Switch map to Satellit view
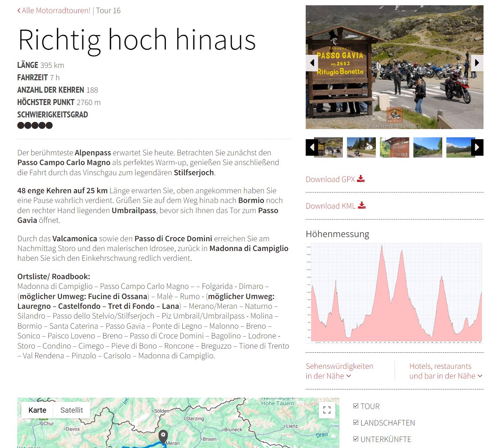The width and height of the screenshot is (497, 448). (x=71, y=410)
